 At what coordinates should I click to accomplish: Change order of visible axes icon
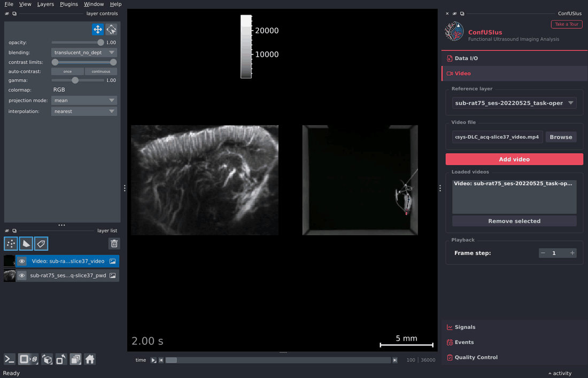click(x=47, y=359)
